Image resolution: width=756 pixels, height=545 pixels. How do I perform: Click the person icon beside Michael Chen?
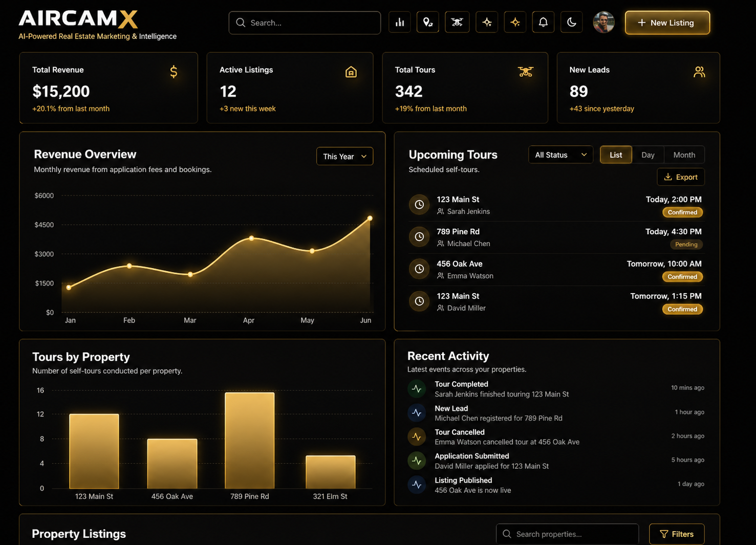click(440, 244)
